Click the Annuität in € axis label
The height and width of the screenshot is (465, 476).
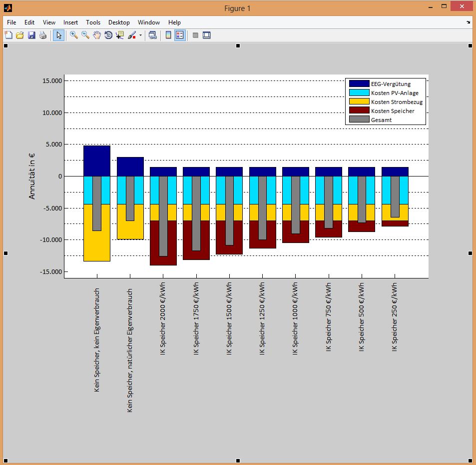pyautogui.click(x=32, y=176)
